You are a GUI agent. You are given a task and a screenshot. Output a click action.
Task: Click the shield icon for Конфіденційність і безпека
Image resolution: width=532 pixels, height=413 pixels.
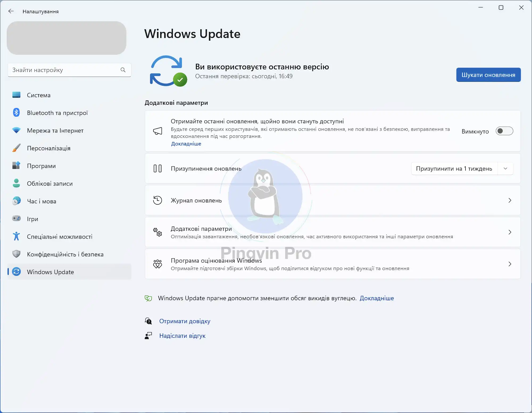(16, 254)
